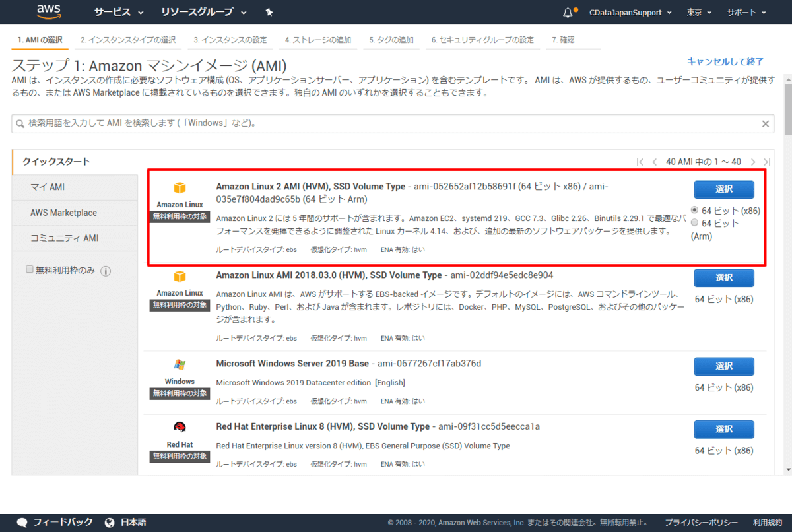Image resolution: width=792 pixels, height=532 pixels.
Task: Open 利用規約 footer link
Action: point(768,522)
